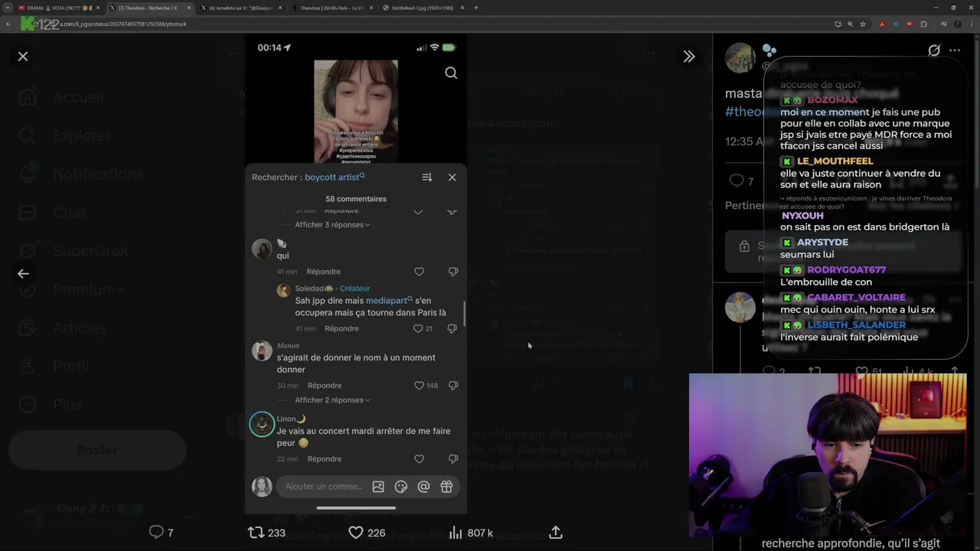Click the circle-slash icon in tweet header

point(934,51)
